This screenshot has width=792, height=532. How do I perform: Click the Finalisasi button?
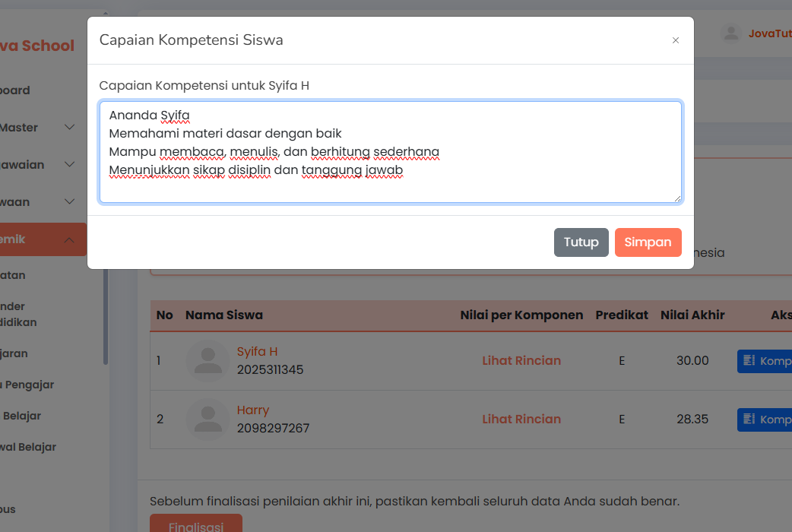196,524
